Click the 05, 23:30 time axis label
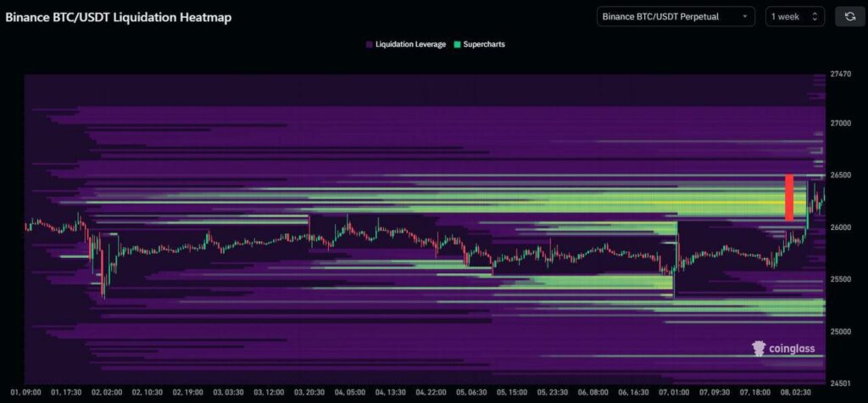This screenshot has width=868, height=403. coord(553,393)
